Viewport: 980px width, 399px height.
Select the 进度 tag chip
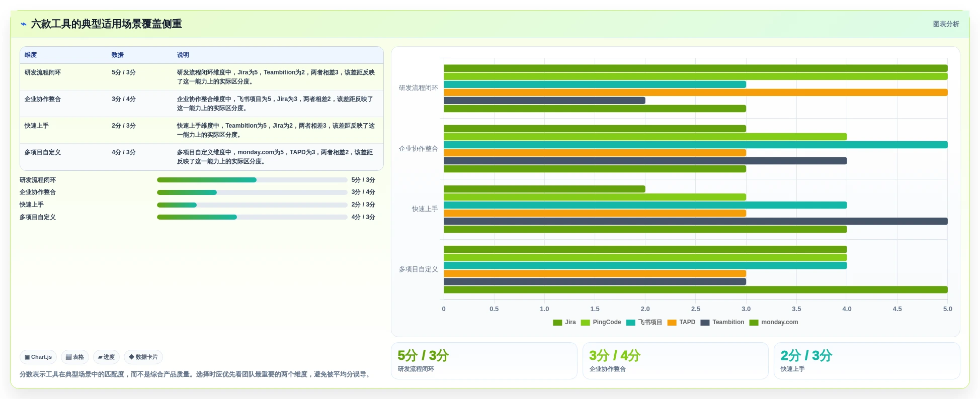(x=106, y=357)
